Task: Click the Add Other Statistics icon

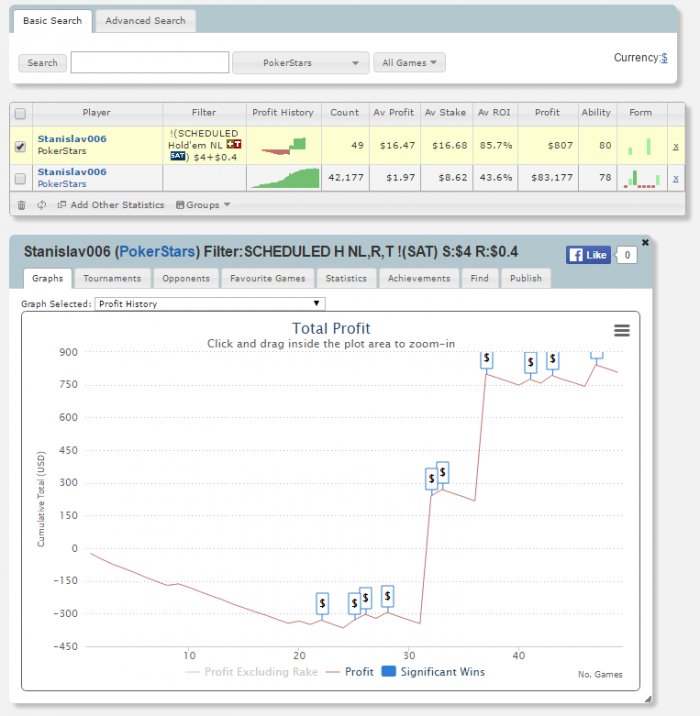Action: [x=62, y=205]
